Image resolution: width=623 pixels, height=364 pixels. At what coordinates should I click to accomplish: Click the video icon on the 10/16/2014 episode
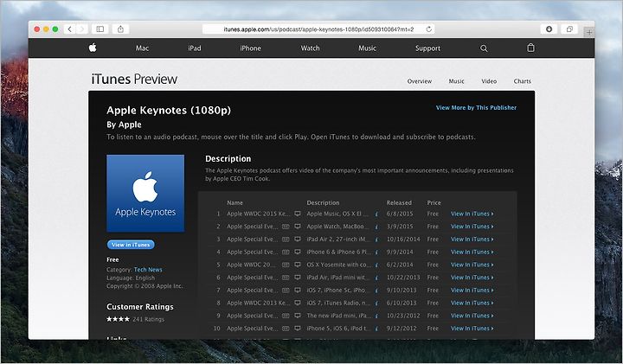[x=297, y=239]
